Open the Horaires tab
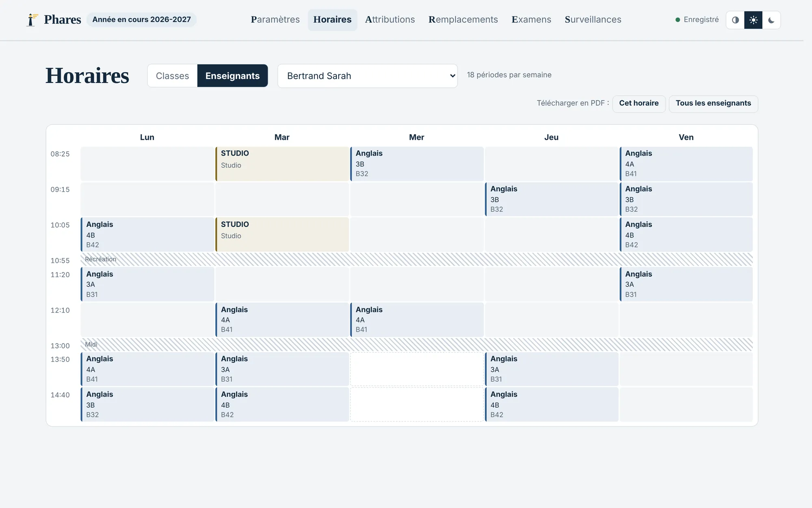 (x=333, y=20)
